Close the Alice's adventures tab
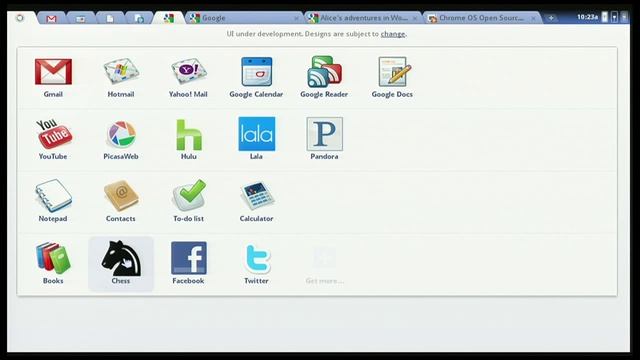The width and height of the screenshot is (640, 360). point(415,18)
